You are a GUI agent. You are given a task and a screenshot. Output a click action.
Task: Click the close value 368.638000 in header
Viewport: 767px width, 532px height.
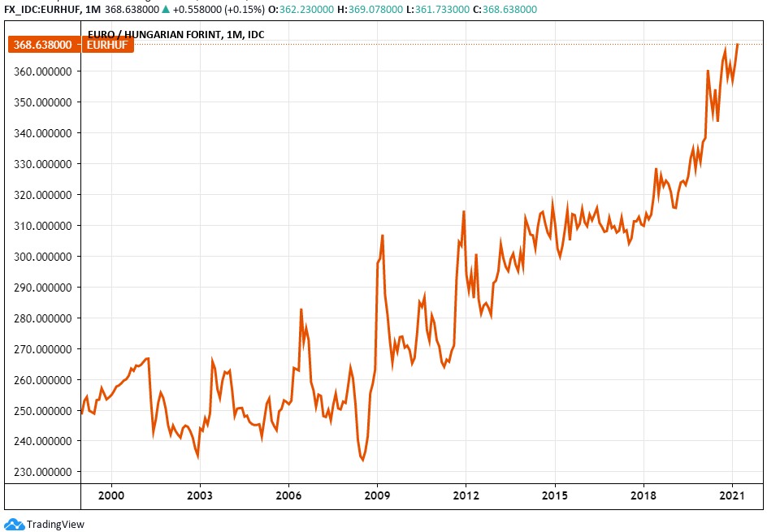point(509,9)
